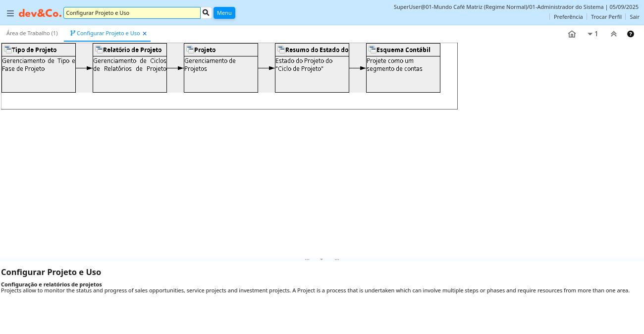Click workflow icon on Configurar Projeto tab
The image size is (644, 334).
pos(73,33)
